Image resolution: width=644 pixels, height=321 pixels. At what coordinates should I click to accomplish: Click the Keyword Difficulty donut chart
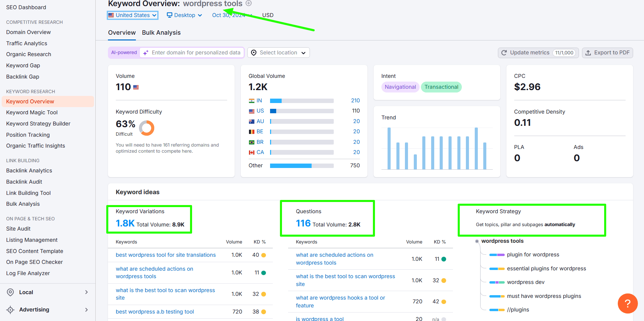[147, 128]
